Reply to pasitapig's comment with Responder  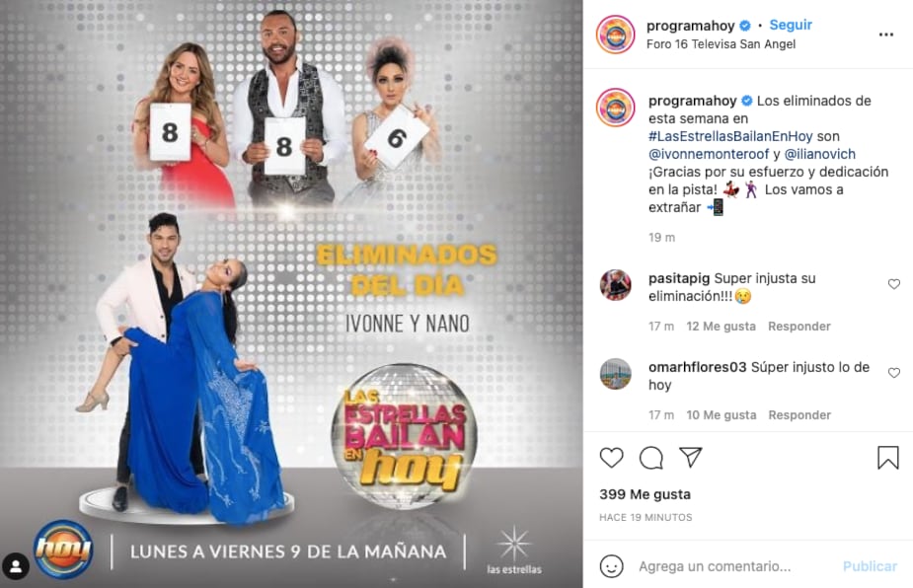(799, 327)
